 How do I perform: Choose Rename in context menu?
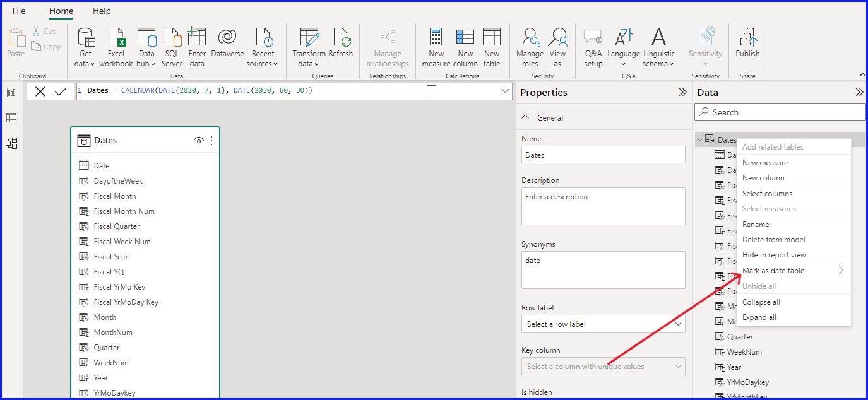[x=794, y=225]
